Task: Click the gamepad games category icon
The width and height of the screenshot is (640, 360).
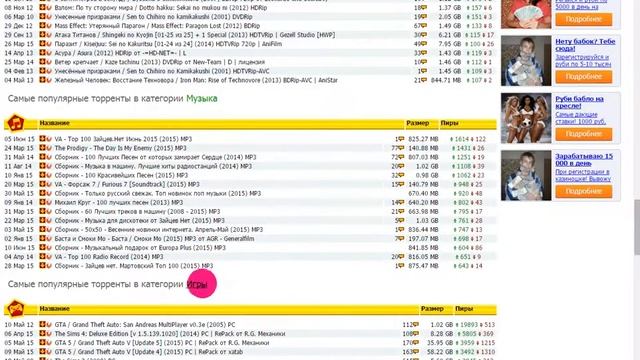Action: pyautogui.click(x=16, y=309)
